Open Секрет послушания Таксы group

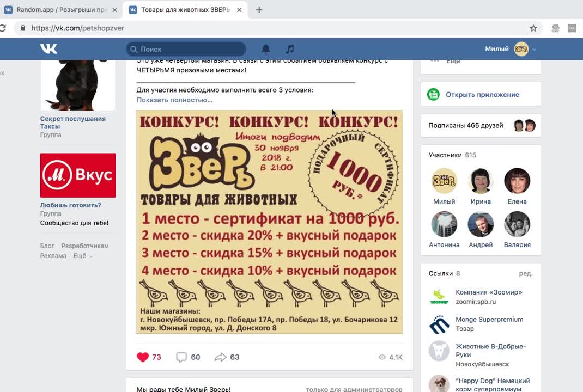tap(73, 122)
